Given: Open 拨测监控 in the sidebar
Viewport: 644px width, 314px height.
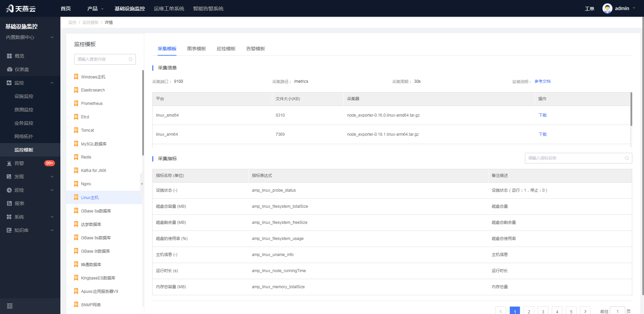Looking at the screenshot, I should (x=24, y=110).
